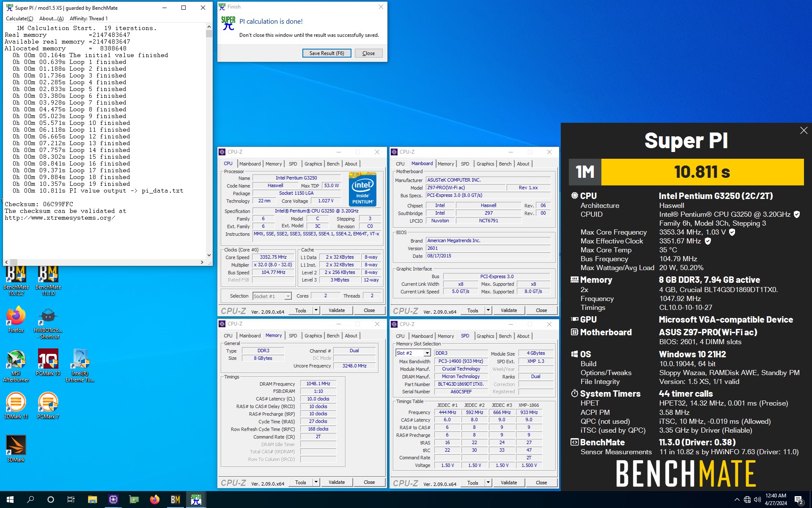Launch PCMark 10 from desktop

click(48, 362)
